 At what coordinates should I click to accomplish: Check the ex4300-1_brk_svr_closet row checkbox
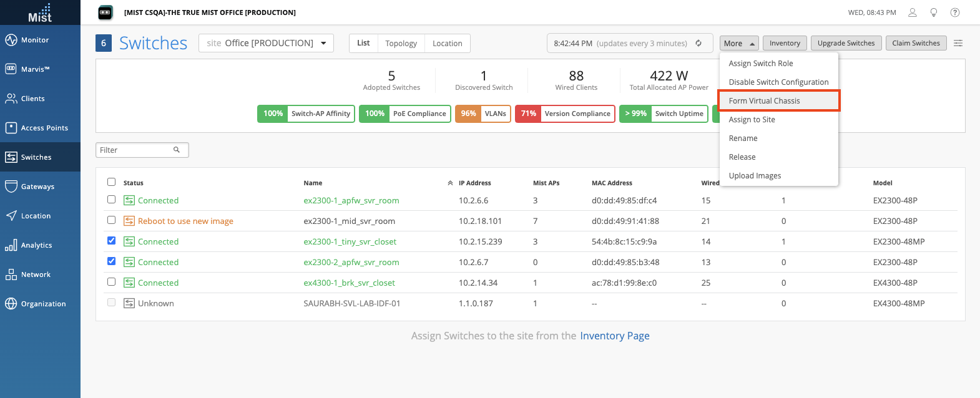click(x=111, y=282)
